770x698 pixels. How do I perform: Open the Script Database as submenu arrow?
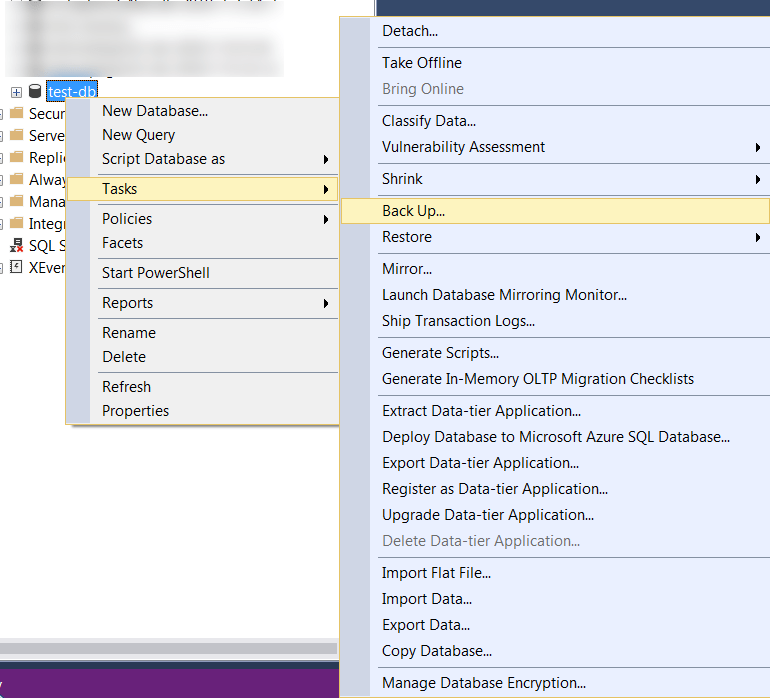(325, 159)
